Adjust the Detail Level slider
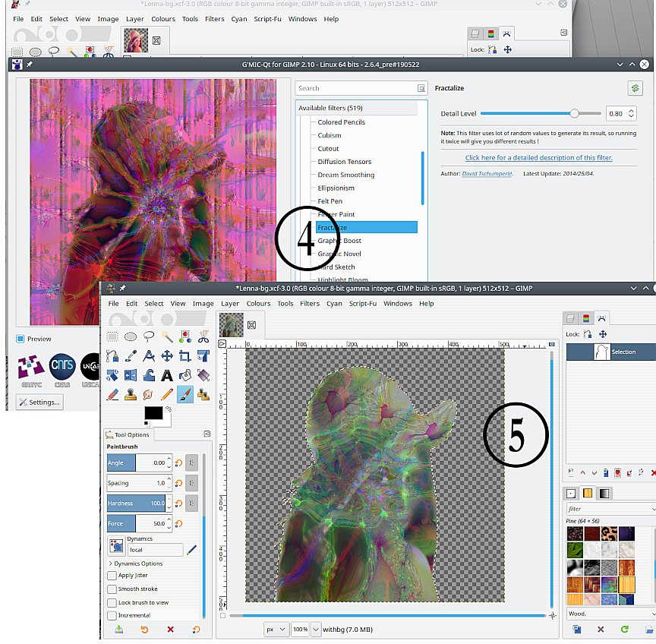The image size is (656, 644). (541, 113)
